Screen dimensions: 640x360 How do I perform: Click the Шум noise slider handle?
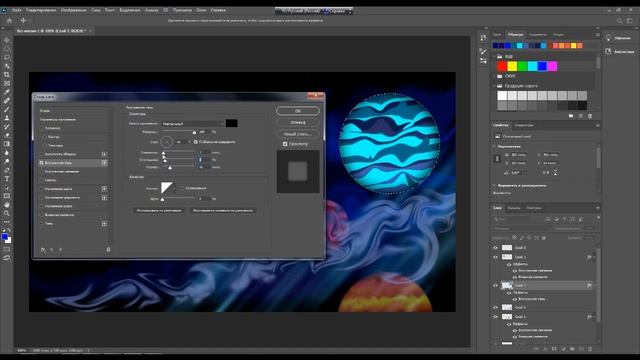pyautogui.click(x=162, y=199)
